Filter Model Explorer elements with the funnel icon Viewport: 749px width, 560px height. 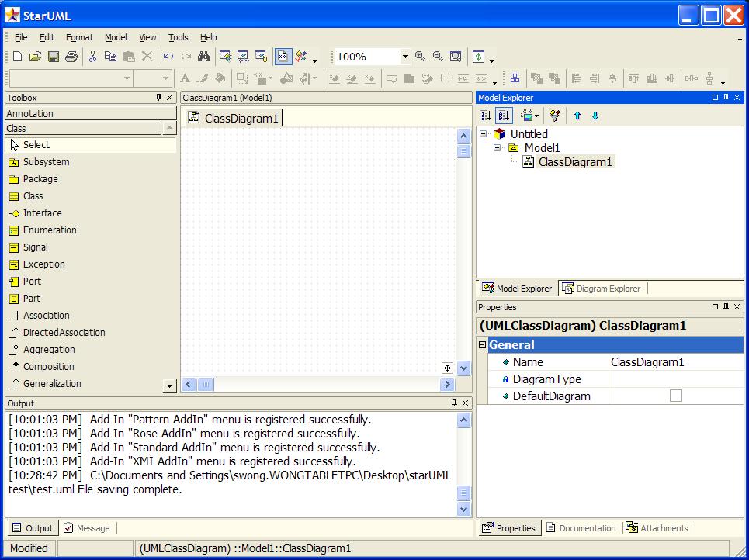point(555,116)
